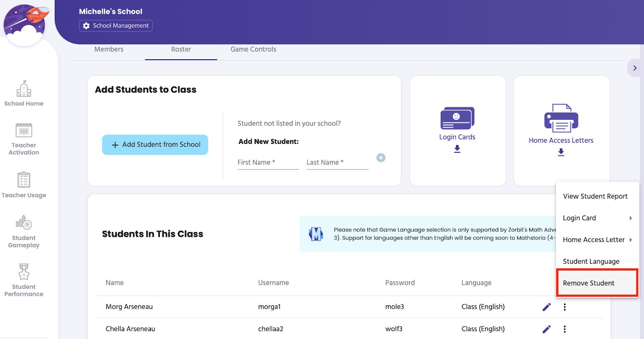644x339 pixels.
Task: Expand the Home Access Letter submenu arrow
Action: coord(631,240)
